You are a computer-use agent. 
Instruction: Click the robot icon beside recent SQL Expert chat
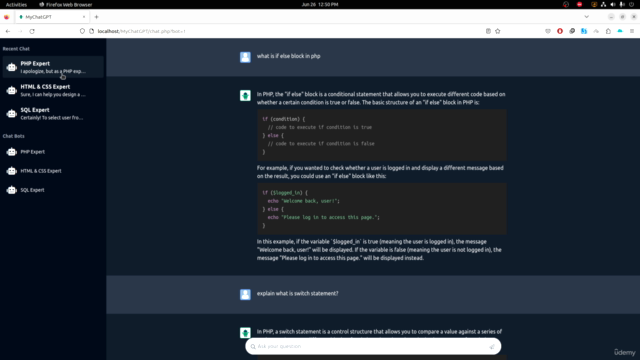(11, 114)
